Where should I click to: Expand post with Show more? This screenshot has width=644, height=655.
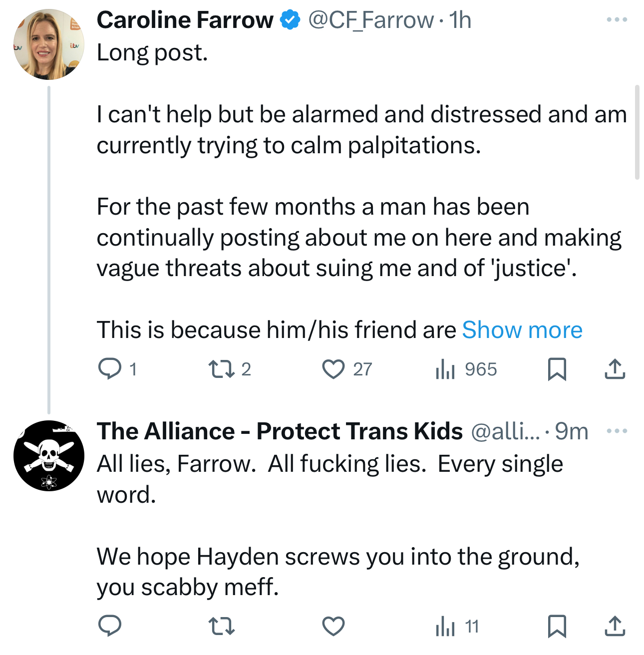(x=522, y=330)
